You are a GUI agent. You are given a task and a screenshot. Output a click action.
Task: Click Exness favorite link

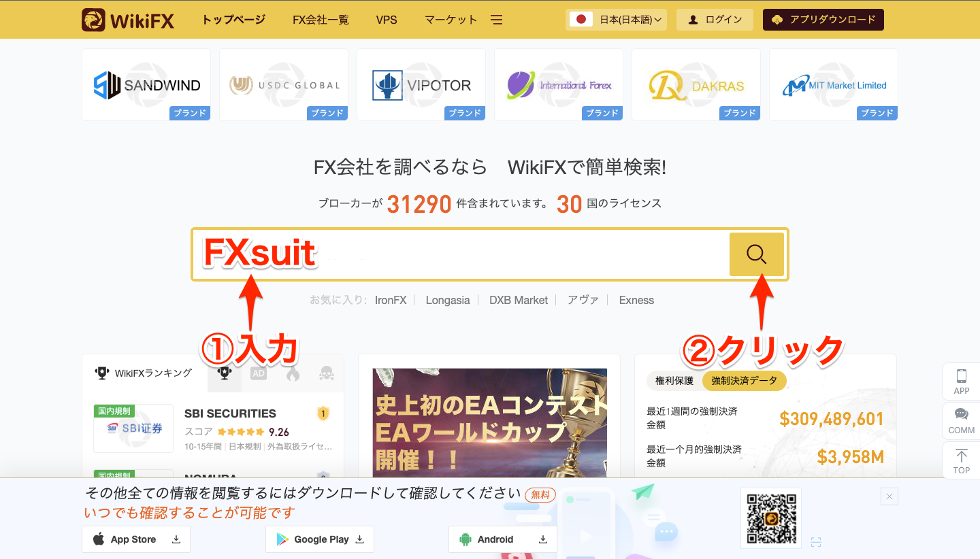[636, 300]
